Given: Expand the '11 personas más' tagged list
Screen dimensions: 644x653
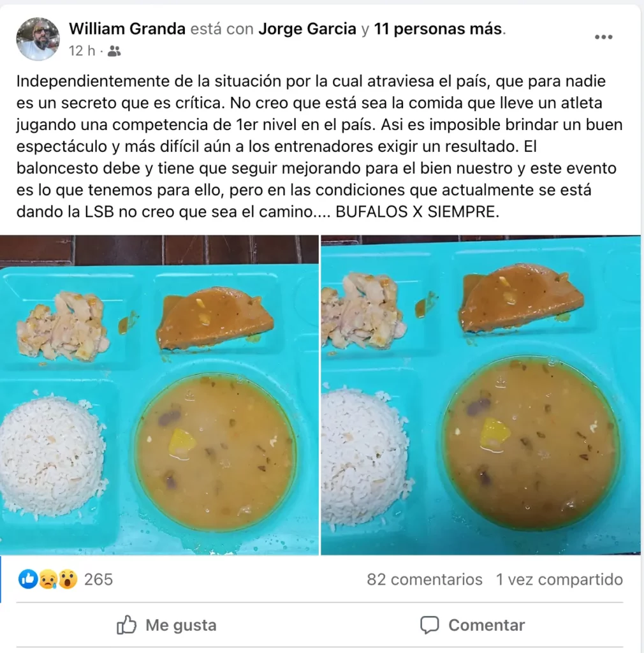Looking at the screenshot, I should (437, 29).
